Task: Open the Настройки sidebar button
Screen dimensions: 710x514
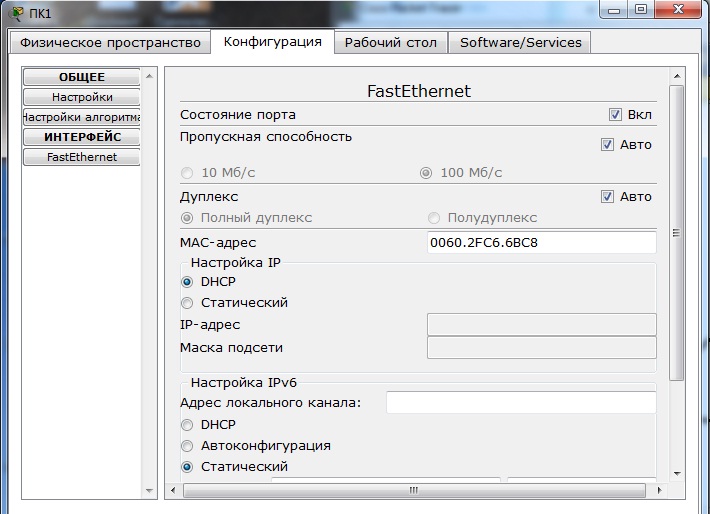Action: [x=82, y=97]
